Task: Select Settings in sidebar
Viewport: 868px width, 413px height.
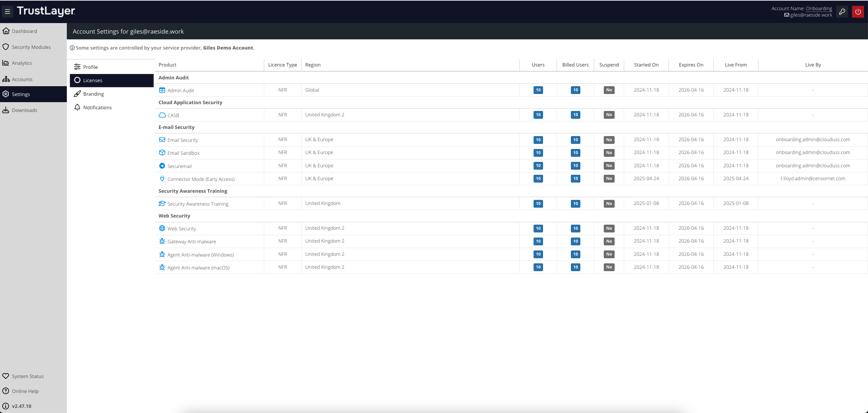Action: coord(33,94)
